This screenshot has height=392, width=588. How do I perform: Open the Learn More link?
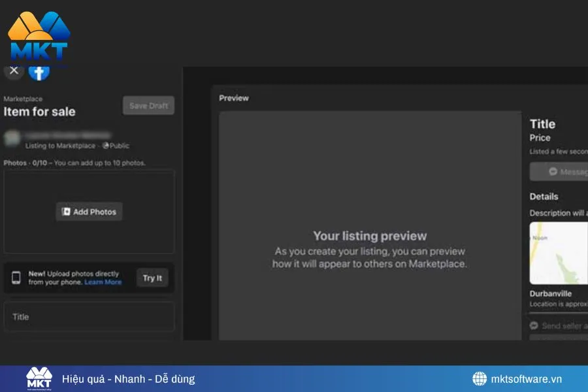tap(103, 282)
